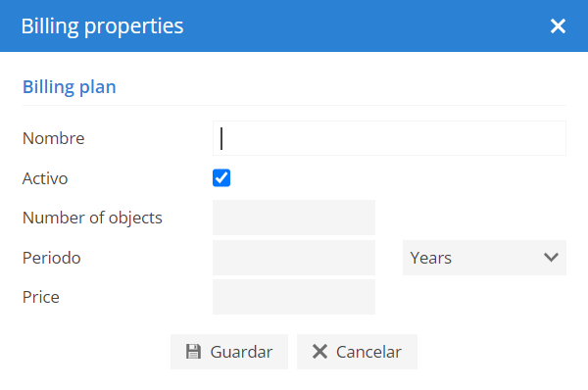
Task: Click the Activo label text
Action: pos(45,178)
